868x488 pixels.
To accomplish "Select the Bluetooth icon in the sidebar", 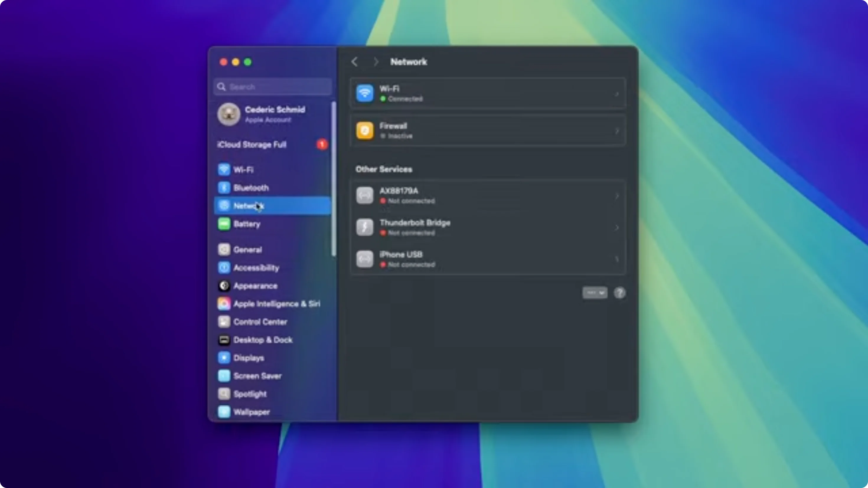I will point(224,188).
